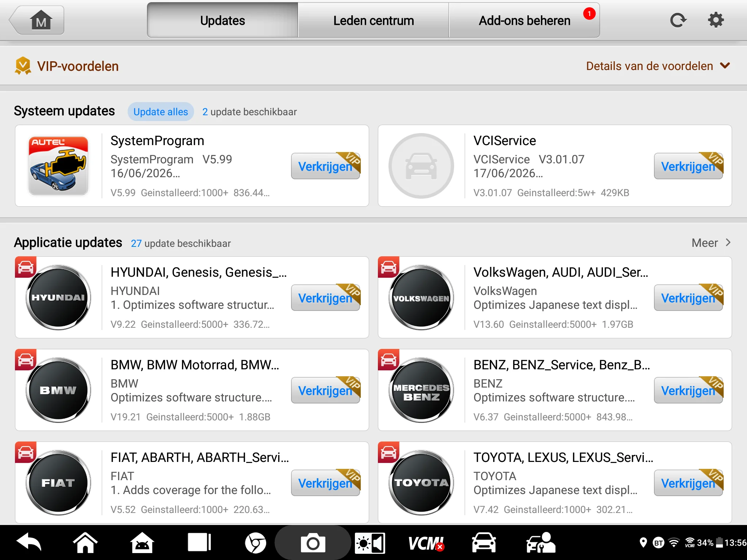Click 'TOYOTA, LEXUS, LEXUS_Servi...' title
747x560 pixels.
tap(564, 457)
